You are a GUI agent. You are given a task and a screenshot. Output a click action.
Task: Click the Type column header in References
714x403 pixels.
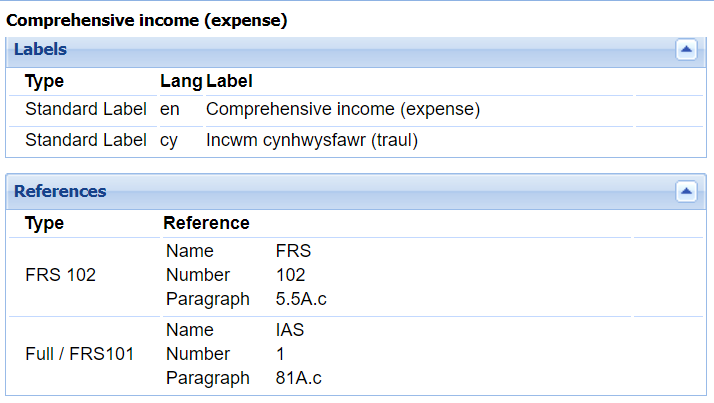(x=44, y=224)
